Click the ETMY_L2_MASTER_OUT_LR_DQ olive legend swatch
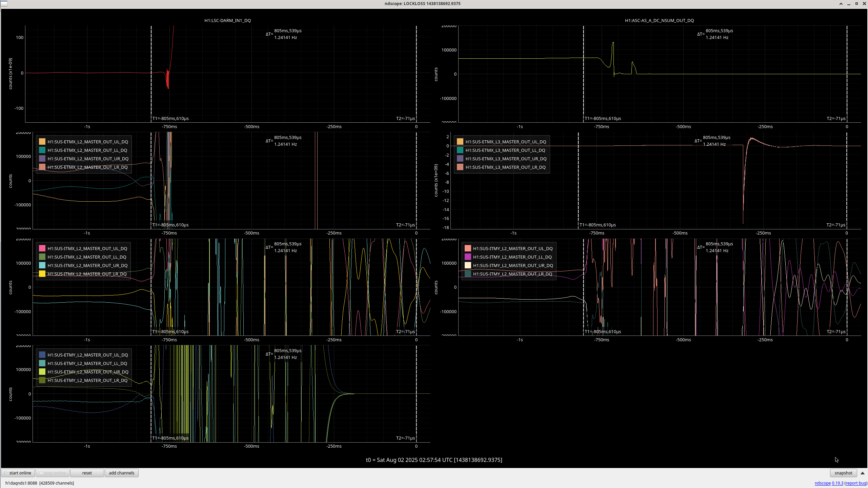Viewport: 868px width, 488px height. [42, 380]
